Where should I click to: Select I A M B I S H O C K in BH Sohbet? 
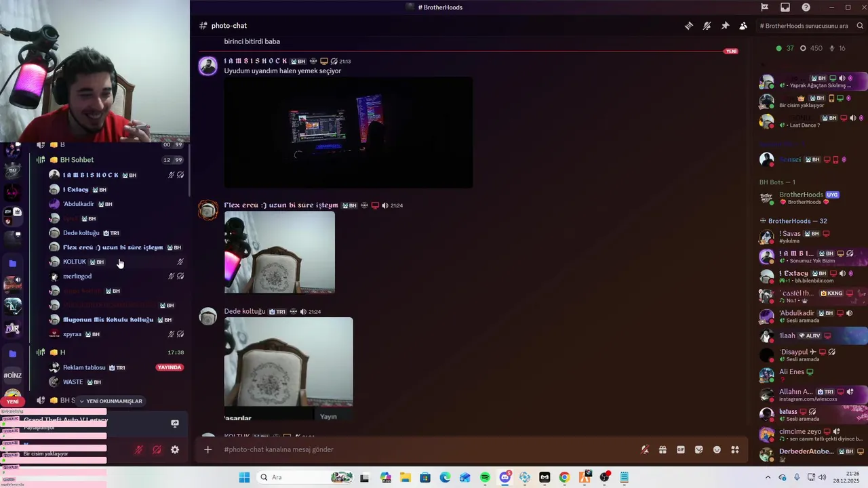click(x=117, y=175)
